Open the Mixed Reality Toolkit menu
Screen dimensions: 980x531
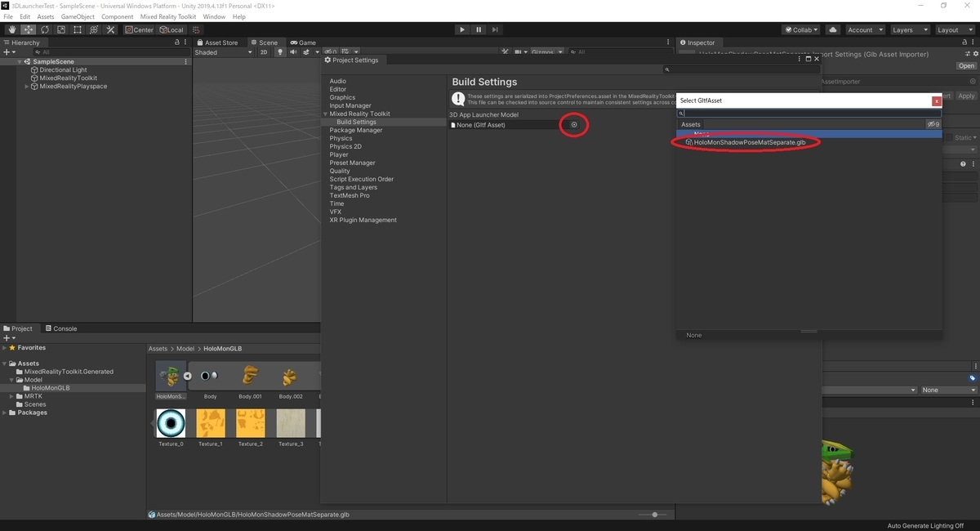click(x=169, y=16)
